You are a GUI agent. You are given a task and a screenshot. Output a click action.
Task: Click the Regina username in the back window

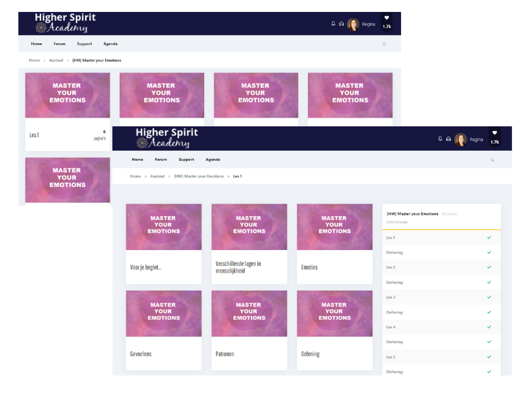(368, 25)
